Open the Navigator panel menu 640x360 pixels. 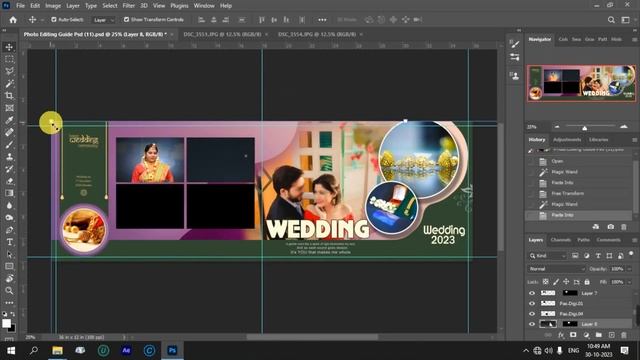(635, 39)
